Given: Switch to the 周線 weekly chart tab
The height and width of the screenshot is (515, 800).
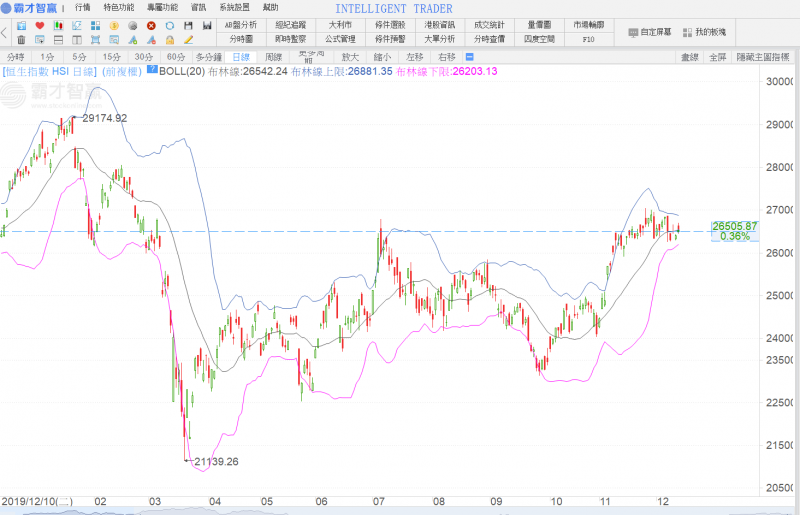Looking at the screenshot, I should point(273,57).
